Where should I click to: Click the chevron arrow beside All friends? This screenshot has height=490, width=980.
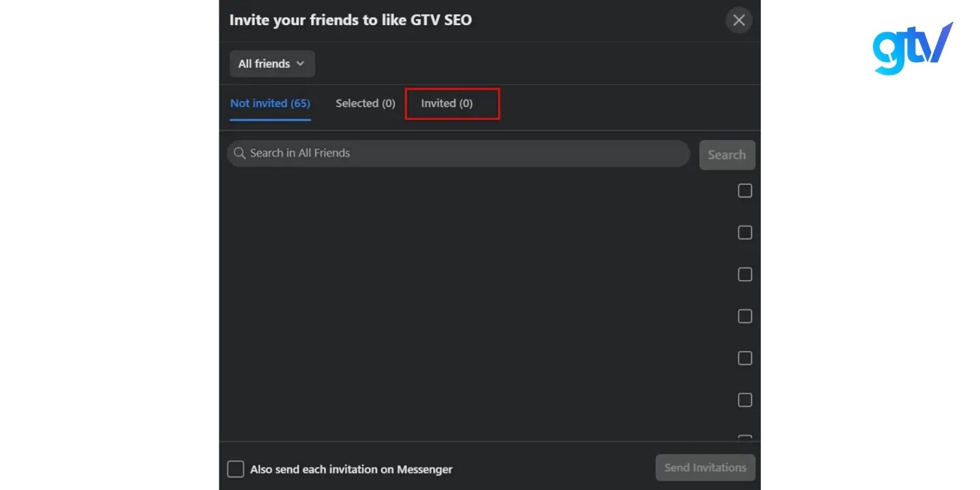300,64
